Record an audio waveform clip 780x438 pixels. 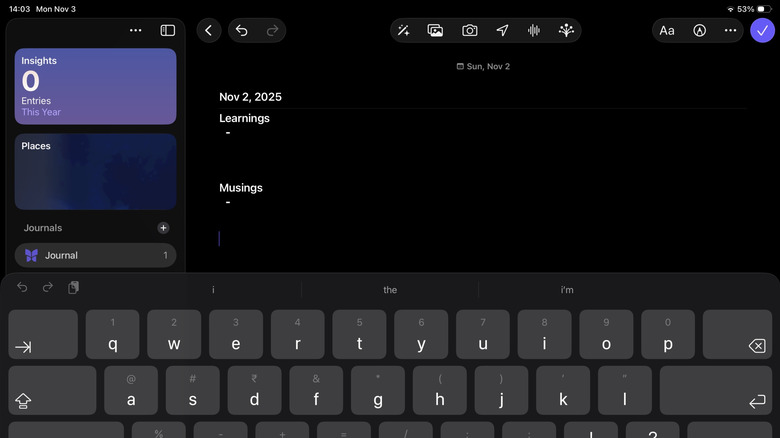coord(534,30)
